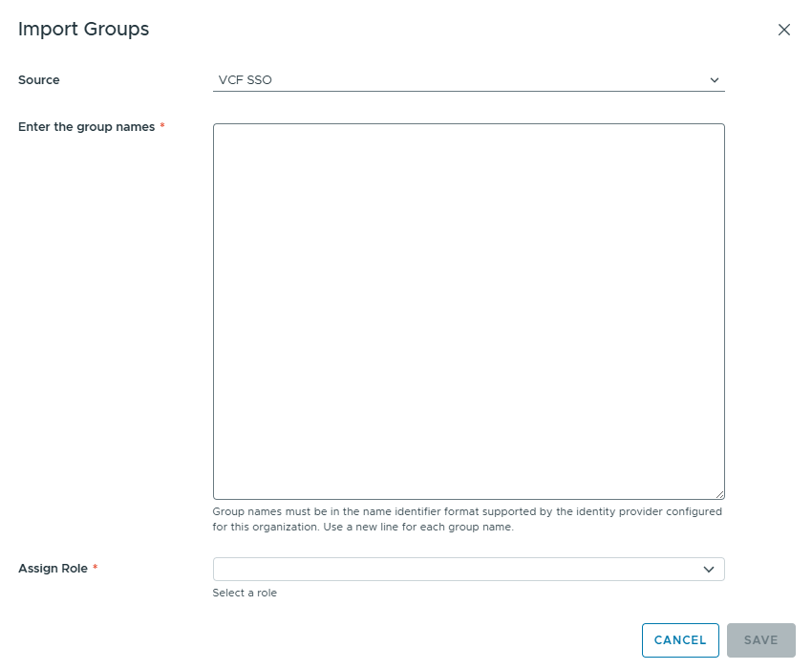Click the resize grip of group names textarea
Screen dimensions: 812x670
click(720, 495)
